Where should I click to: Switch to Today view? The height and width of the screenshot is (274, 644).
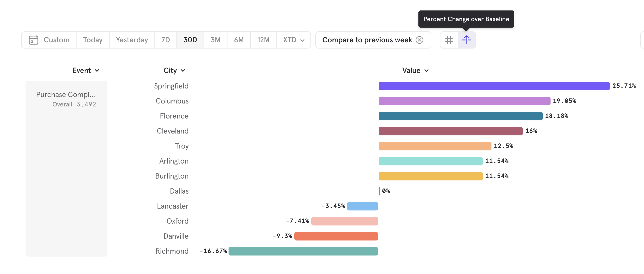92,40
